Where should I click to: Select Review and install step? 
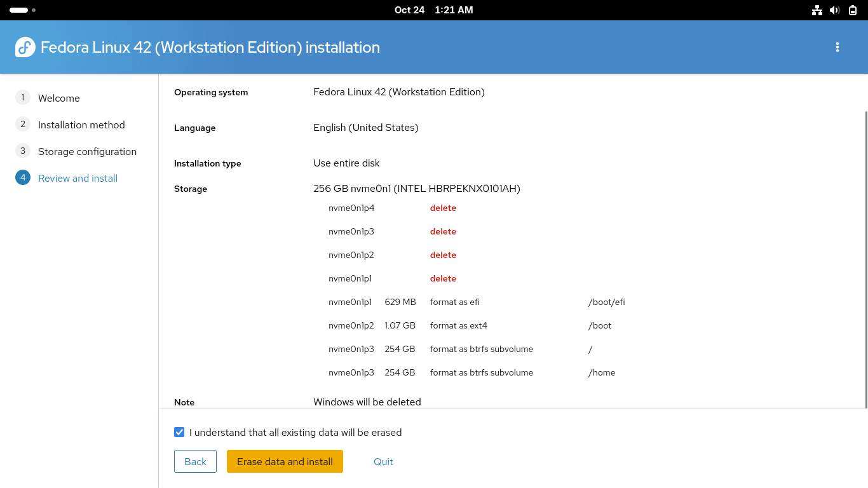pos(78,178)
